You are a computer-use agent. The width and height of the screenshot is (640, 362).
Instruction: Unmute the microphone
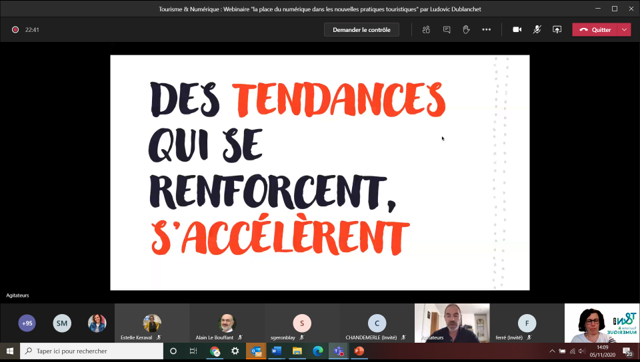tap(537, 30)
